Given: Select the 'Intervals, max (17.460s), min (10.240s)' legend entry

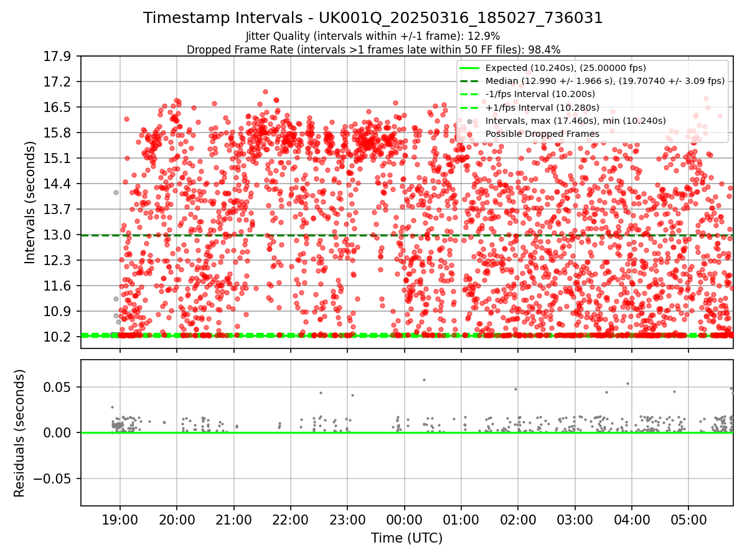Looking at the screenshot, I should coord(576,121).
